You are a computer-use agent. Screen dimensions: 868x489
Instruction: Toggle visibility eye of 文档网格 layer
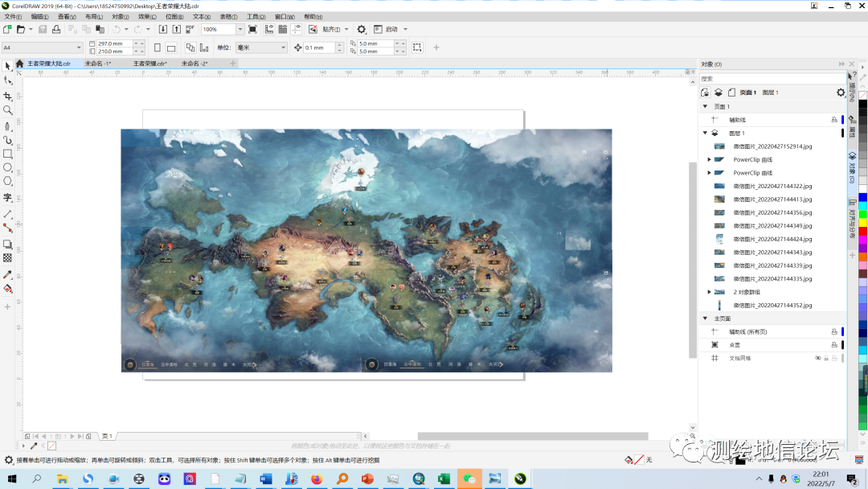click(818, 358)
